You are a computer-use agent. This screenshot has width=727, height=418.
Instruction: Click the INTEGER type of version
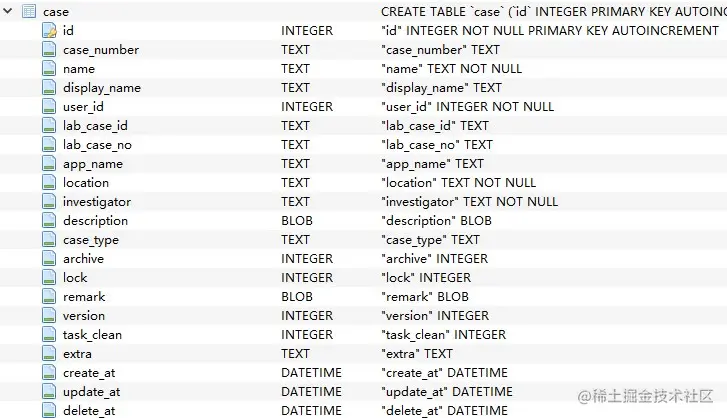[x=307, y=316]
